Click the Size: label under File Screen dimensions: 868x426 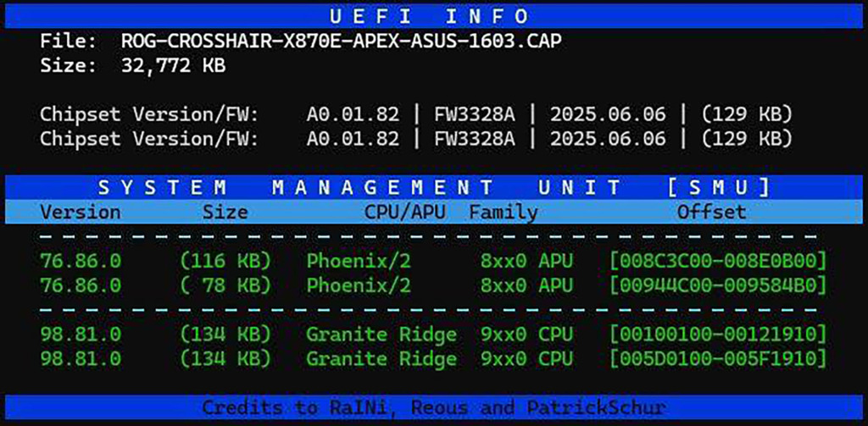[x=68, y=66]
